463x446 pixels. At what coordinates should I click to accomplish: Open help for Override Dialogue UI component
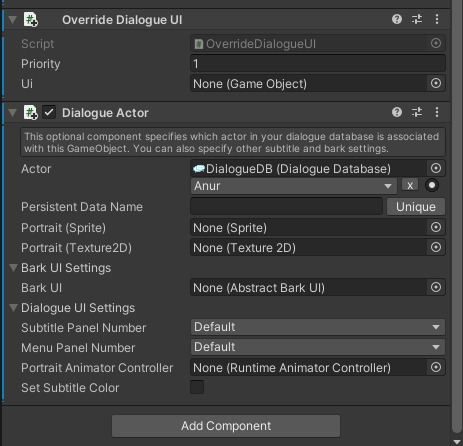click(x=397, y=19)
